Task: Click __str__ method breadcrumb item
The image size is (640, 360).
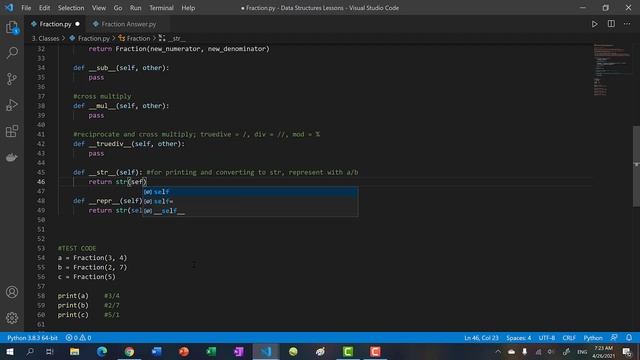Action: click(172, 38)
